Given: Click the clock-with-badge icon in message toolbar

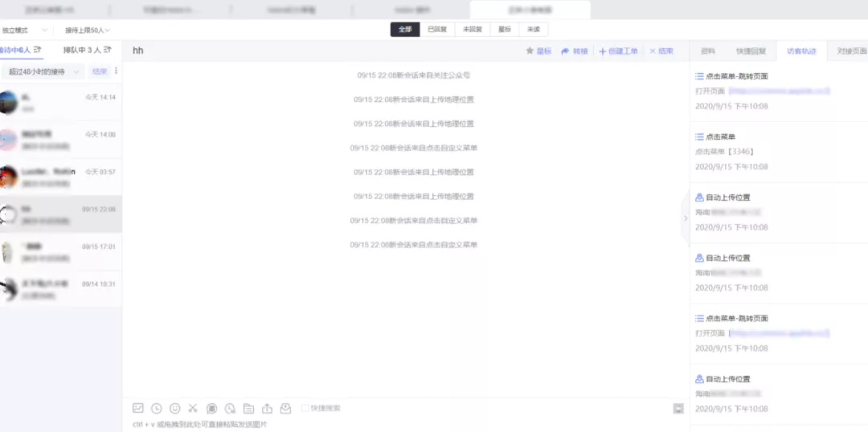Looking at the screenshot, I should pyautogui.click(x=230, y=408).
